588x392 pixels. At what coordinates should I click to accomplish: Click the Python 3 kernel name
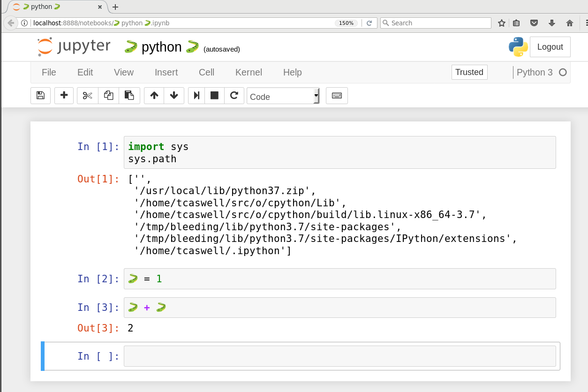coord(535,72)
